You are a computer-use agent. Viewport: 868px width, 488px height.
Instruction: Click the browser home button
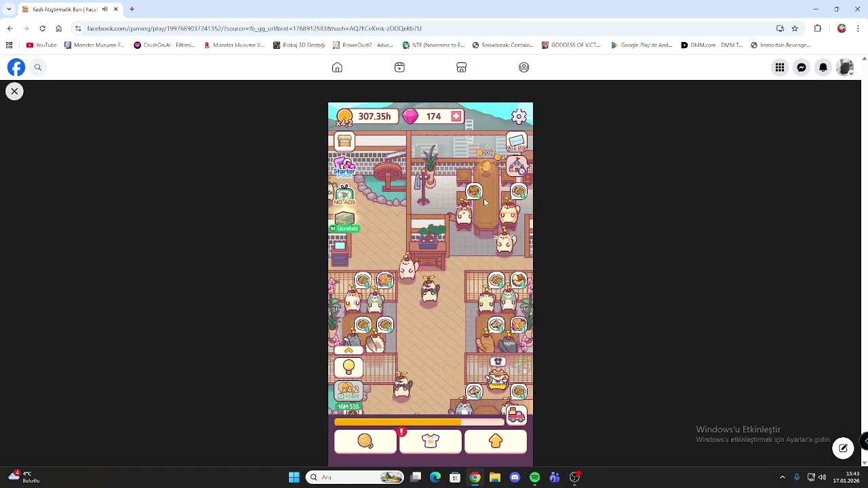tap(58, 28)
